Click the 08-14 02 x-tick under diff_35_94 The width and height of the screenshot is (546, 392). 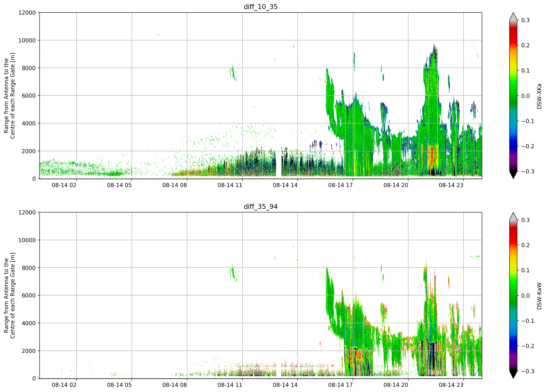[x=64, y=385]
